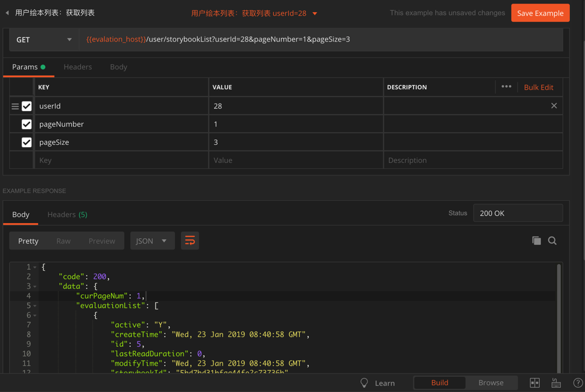Open search in response body
Image resolution: width=585 pixels, height=392 pixels.
pyautogui.click(x=552, y=241)
